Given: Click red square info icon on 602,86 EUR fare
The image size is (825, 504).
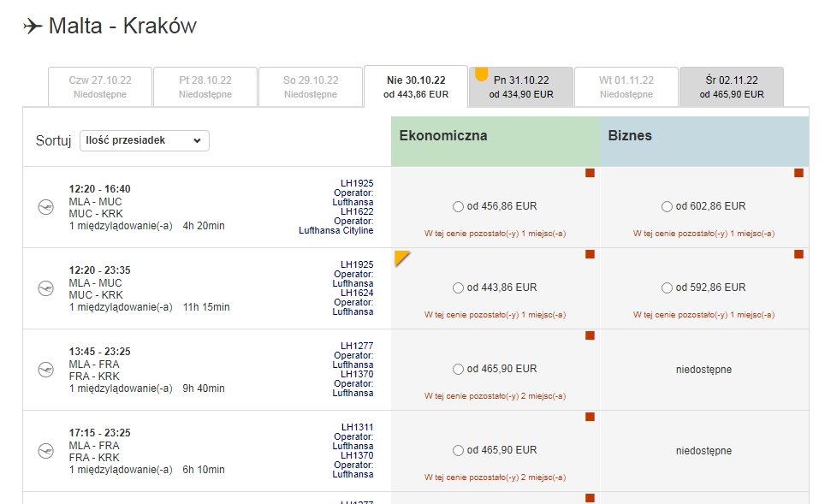Looking at the screenshot, I should [x=798, y=173].
